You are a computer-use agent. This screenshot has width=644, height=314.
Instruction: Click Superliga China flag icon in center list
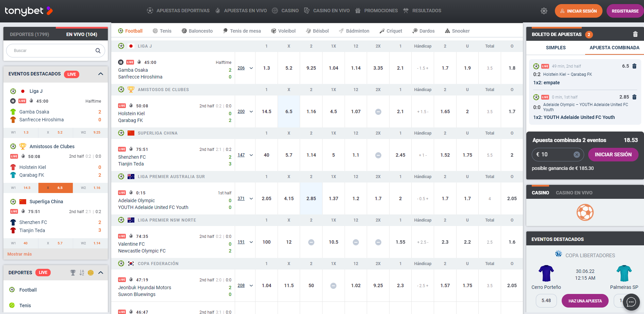131,133
